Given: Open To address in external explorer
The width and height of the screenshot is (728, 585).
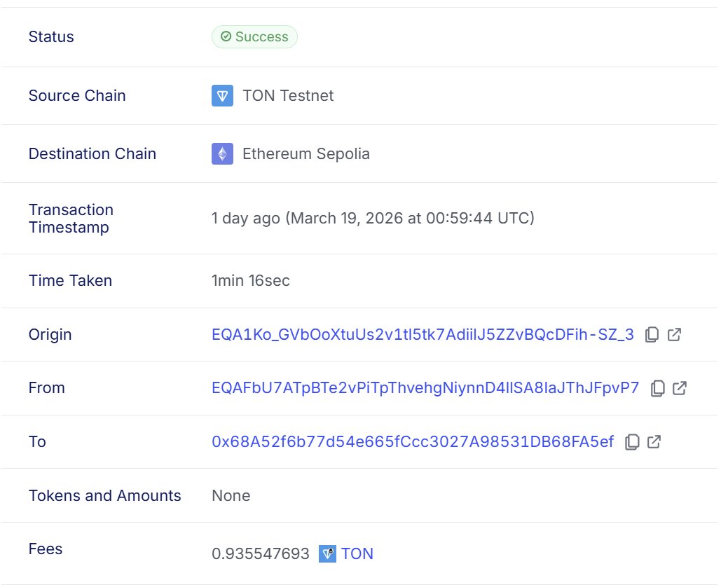Looking at the screenshot, I should point(654,441).
